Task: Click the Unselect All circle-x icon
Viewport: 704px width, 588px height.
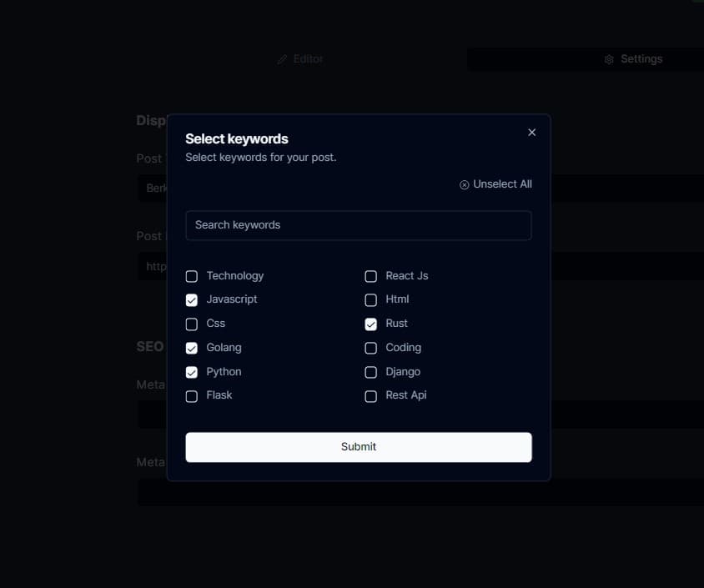Action: (465, 185)
